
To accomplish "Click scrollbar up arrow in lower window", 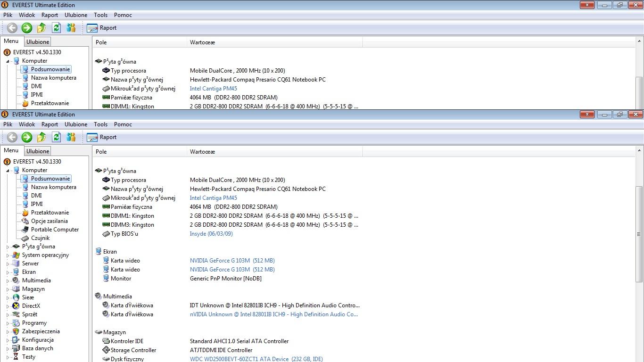I will click(x=639, y=150).
